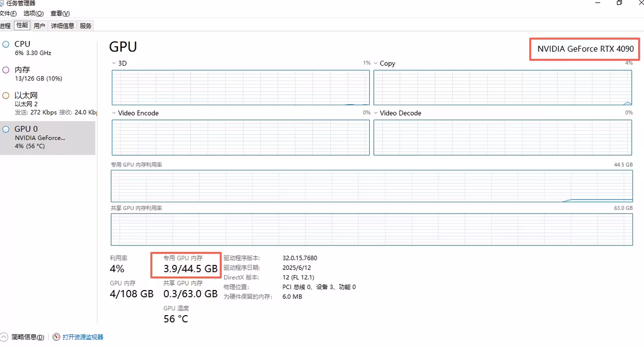Collapse view with 简略信息(D) button

[x=28, y=337]
